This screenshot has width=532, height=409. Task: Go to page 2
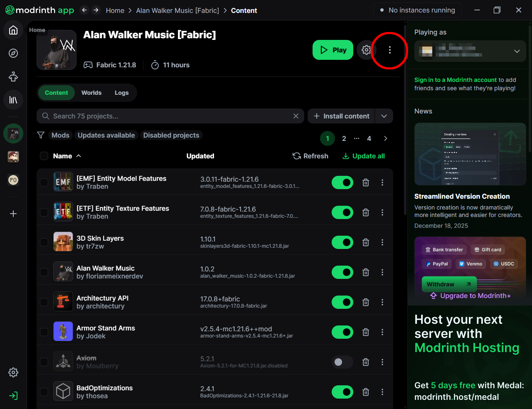(x=344, y=138)
